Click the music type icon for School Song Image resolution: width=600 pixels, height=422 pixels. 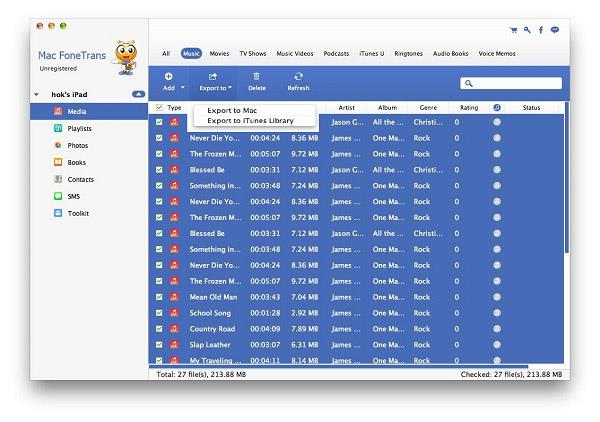174,313
